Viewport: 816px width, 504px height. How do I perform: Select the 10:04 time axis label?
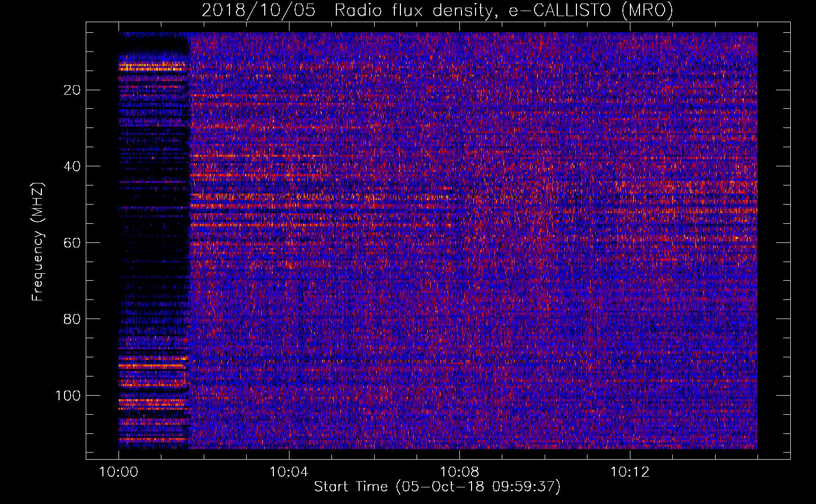(289, 472)
